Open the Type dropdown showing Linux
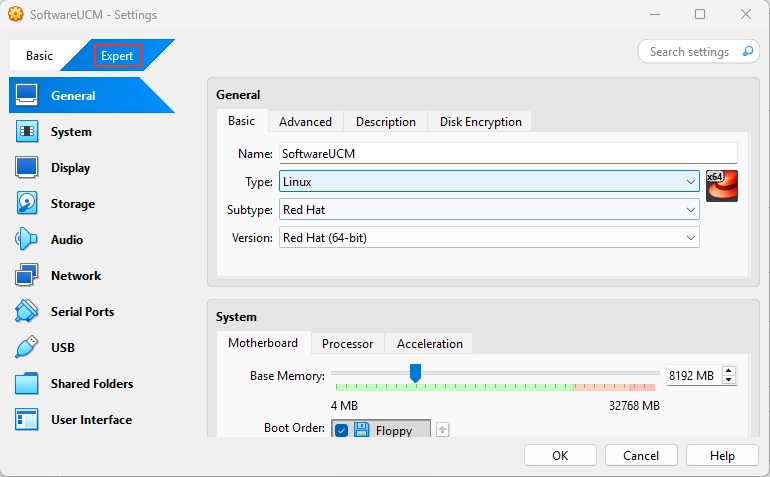This screenshot has width=770, height=477. coord(489,182)
